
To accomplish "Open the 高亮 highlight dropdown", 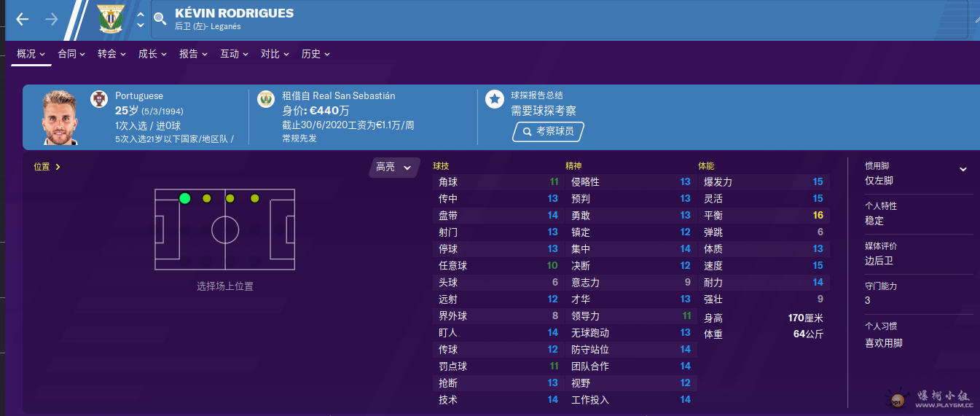I will 393,168.
